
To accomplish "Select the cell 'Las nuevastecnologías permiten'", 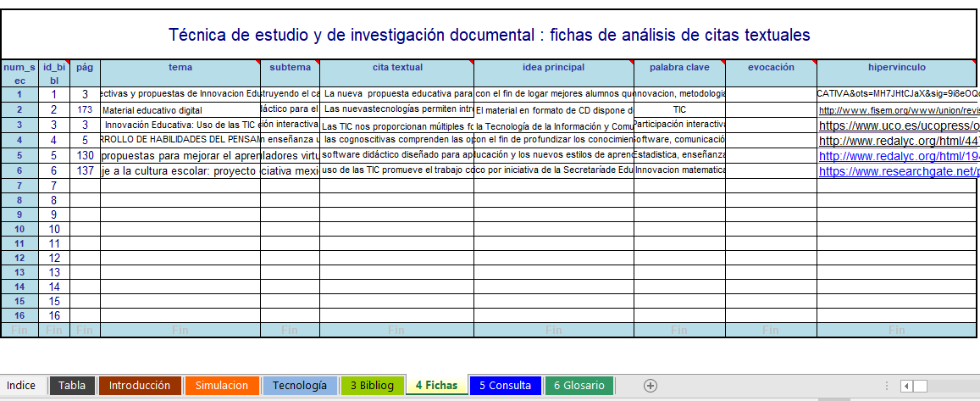I will point(397,110).
